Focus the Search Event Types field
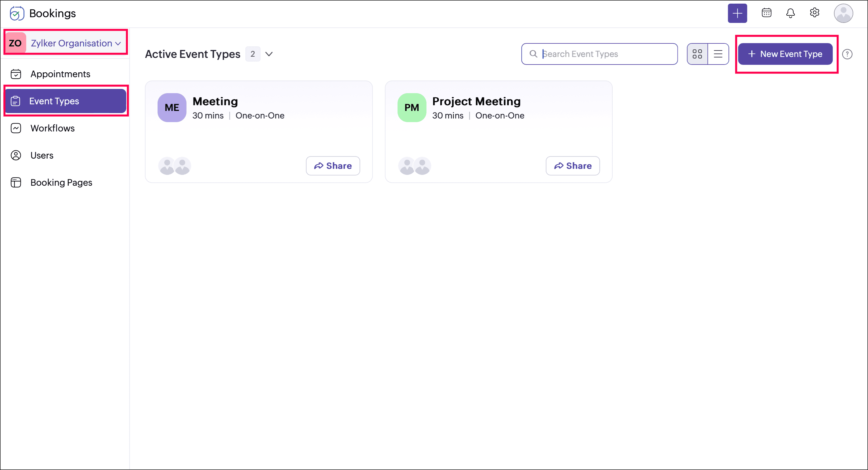 point(603,54)
